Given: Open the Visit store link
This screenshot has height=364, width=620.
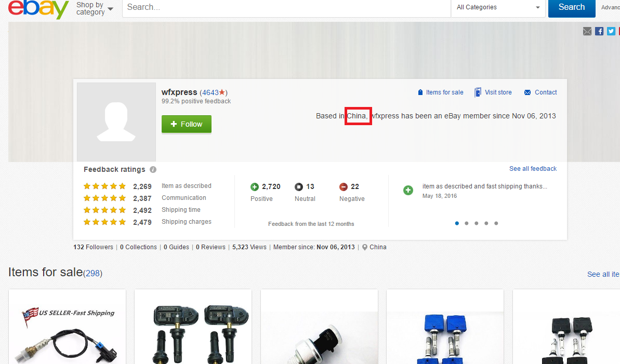Looking at the screenshot, I should 498,92.
